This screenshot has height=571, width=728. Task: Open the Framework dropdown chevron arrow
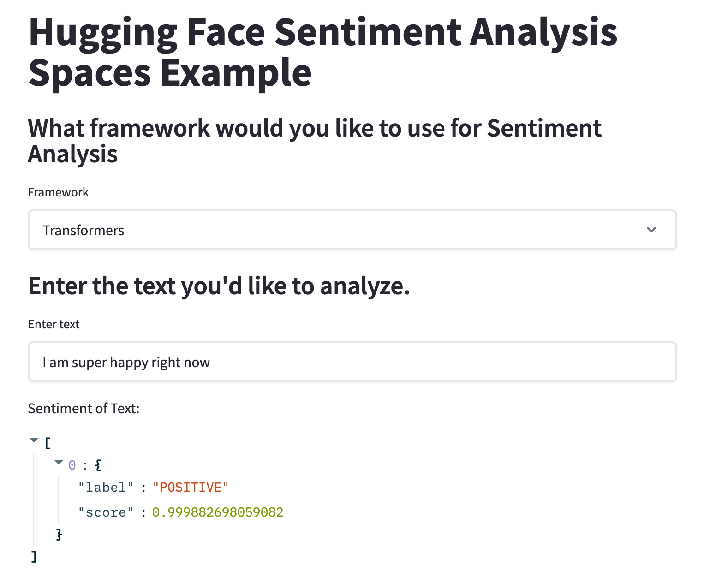point(651,230)
